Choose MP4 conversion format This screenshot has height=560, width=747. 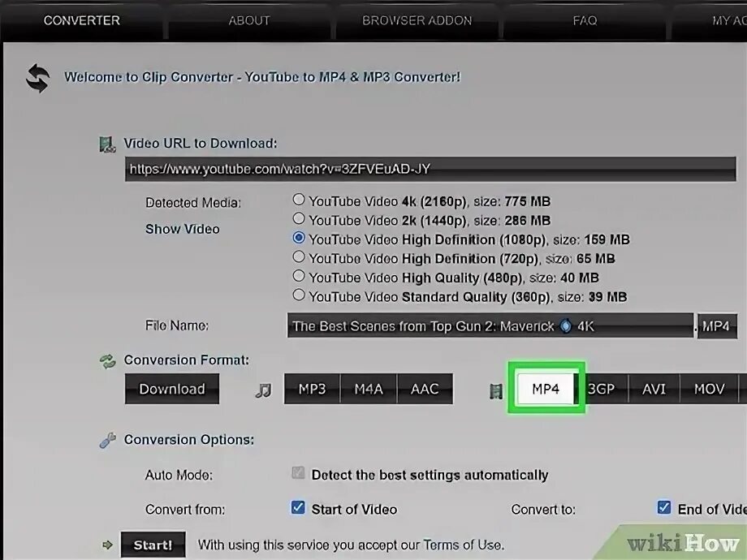click(x=546, y=389)
